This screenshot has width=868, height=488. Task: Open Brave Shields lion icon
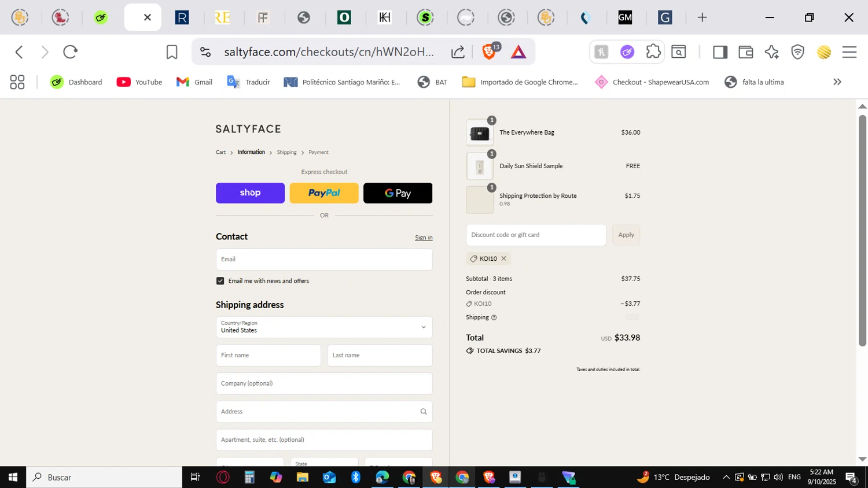[x=489, y=52]
